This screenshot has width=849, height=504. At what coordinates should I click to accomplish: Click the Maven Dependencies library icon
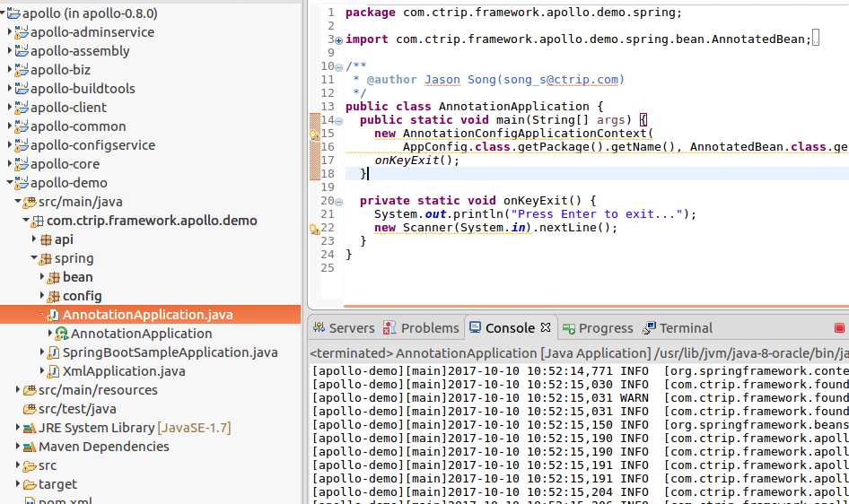click(30, 448)
